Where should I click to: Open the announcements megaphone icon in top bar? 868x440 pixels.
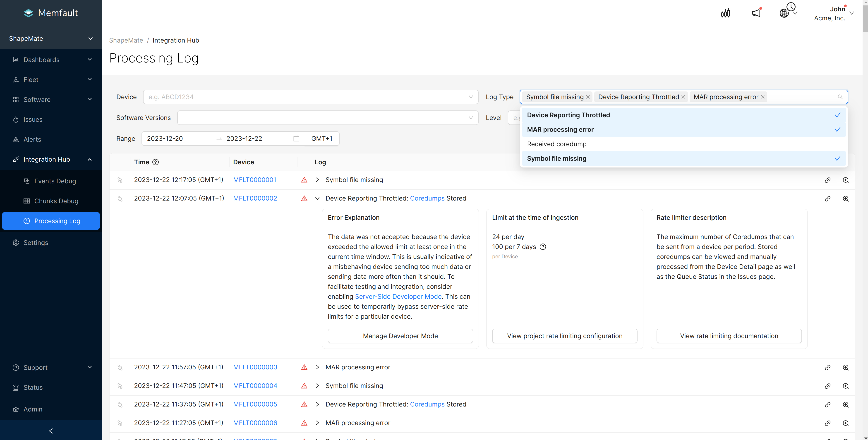(756, 13)
